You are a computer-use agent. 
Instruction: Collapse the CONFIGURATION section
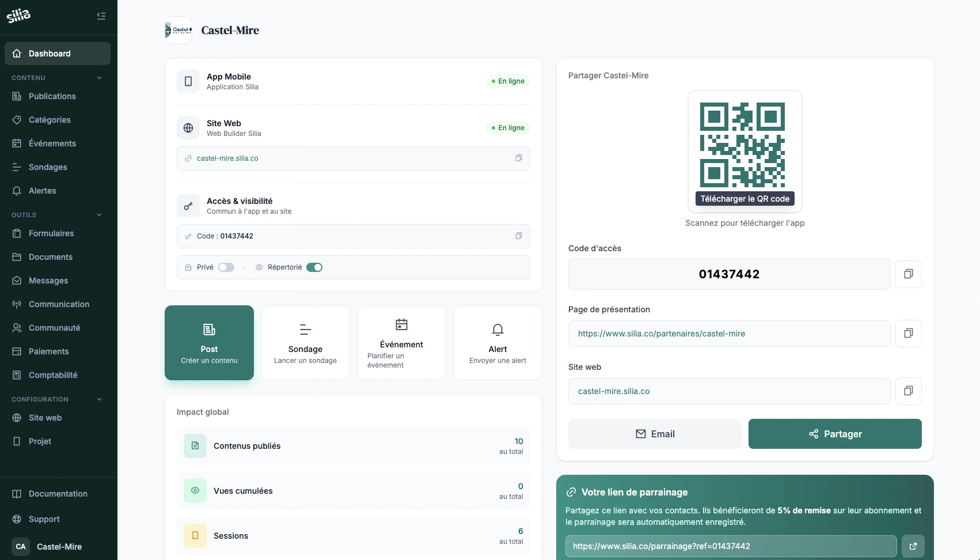(99, 399)
